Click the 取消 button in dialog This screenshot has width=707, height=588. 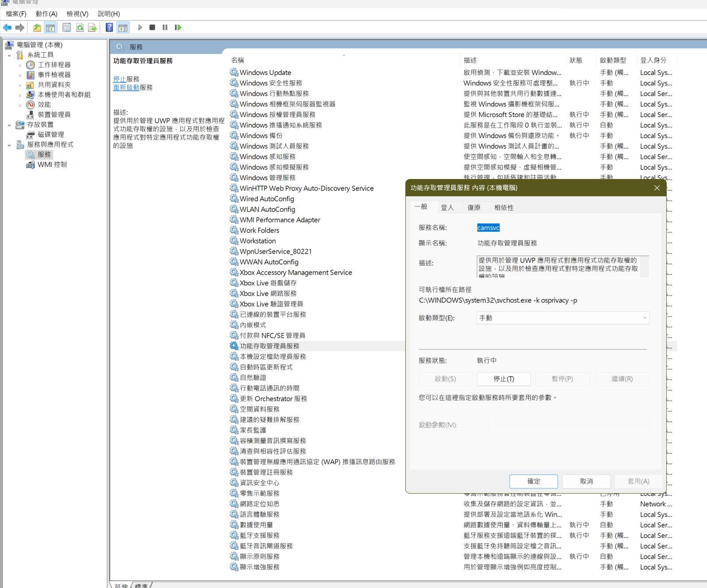point(586,481)
